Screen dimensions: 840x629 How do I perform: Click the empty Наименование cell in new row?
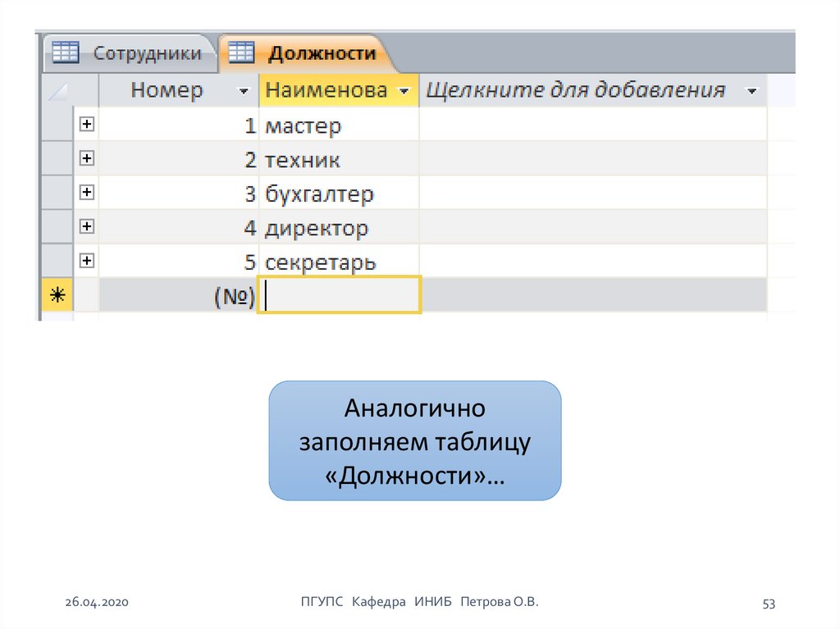[340, 296]
